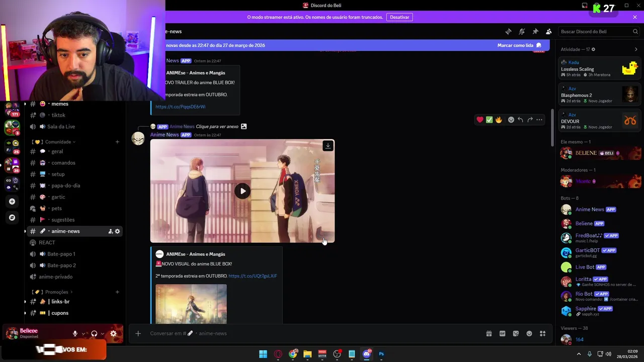644x362 pixels.
Task: Dismiss the streamer mode banner
Action: pyautogui.click(x=635, y=17)
